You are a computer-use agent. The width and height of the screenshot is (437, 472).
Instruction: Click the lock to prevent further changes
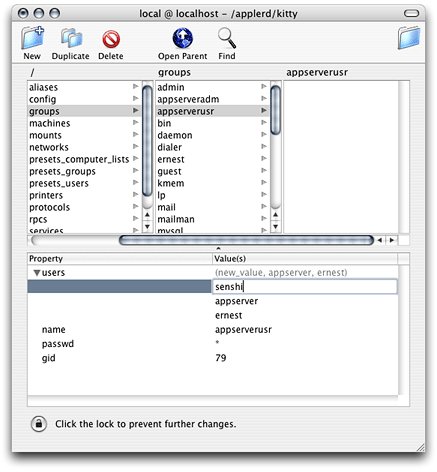coord(39,424)
